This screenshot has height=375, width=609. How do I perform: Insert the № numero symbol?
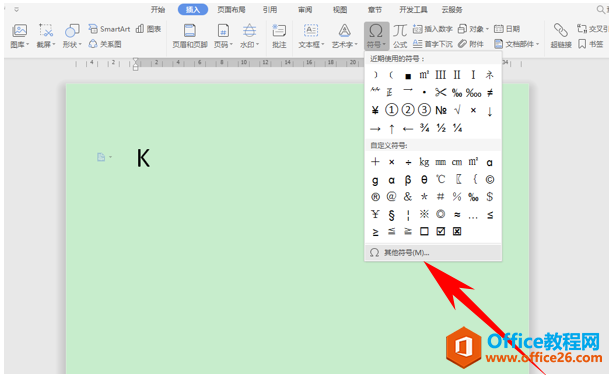click(440, 110)
